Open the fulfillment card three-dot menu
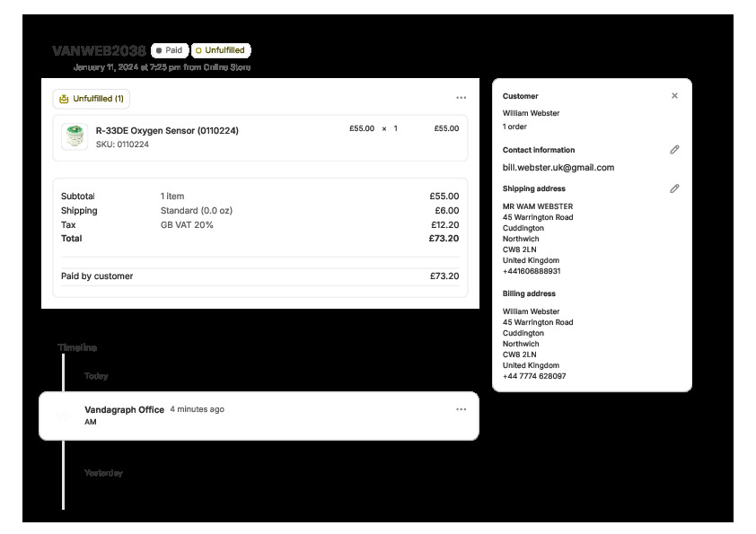This screenshot has width=756, height=534. coord(461,98)
